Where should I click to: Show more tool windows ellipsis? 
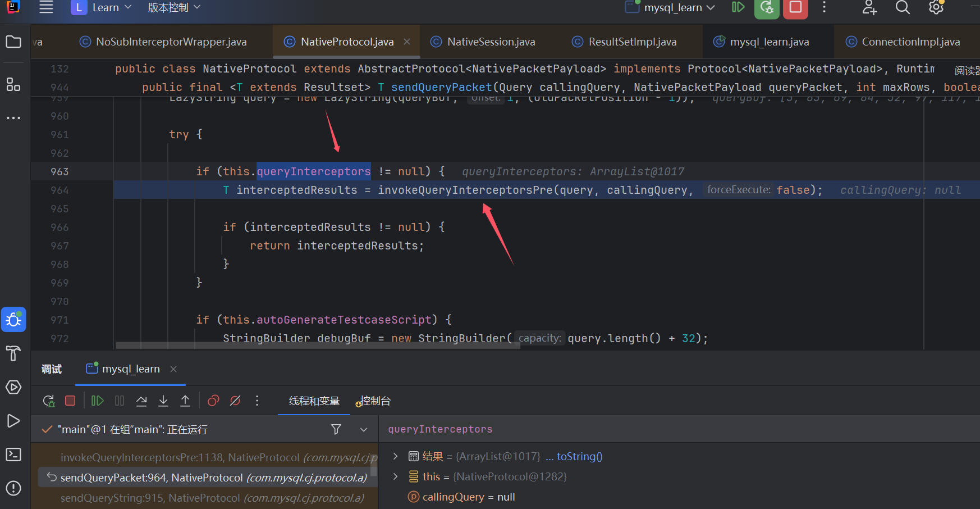13,118
